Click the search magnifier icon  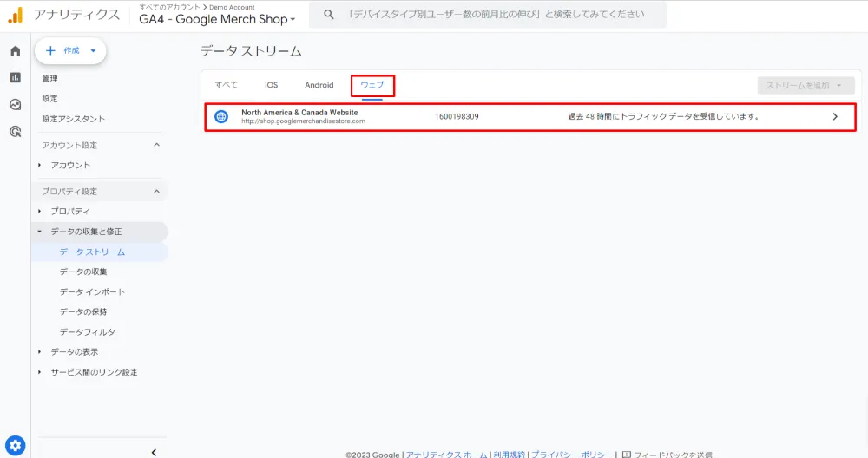(329, 15)
